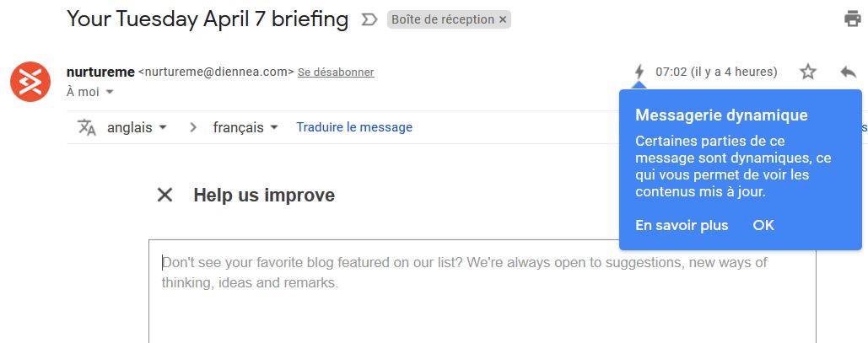Print the email with the printer icon
Screen dimensions: 868x343
[852, 19]
